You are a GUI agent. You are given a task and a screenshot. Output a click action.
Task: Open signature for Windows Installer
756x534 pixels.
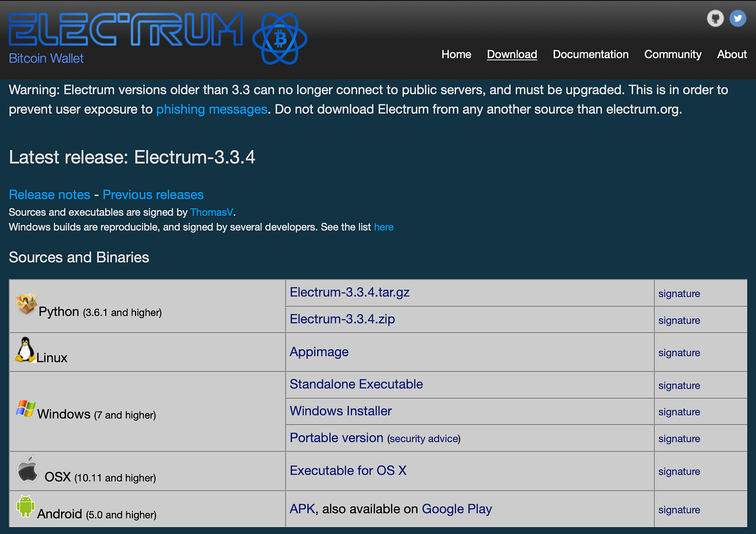pos(679,412)
